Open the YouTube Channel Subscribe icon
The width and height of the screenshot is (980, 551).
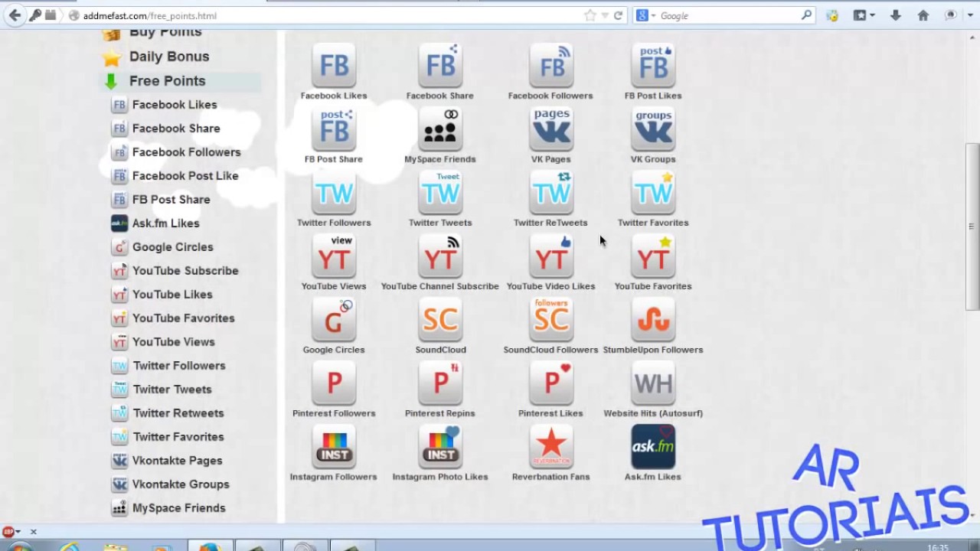point(440,256)
